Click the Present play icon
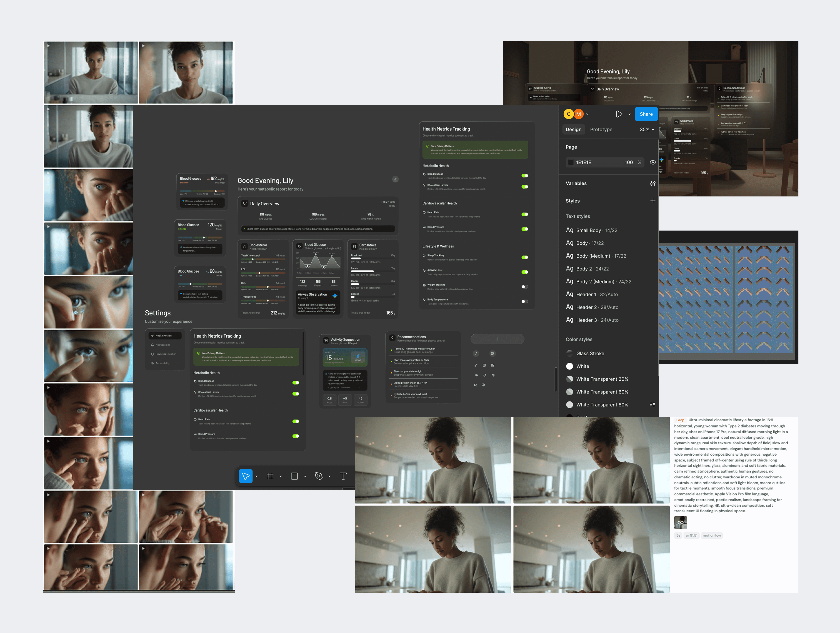 [619, 114]
